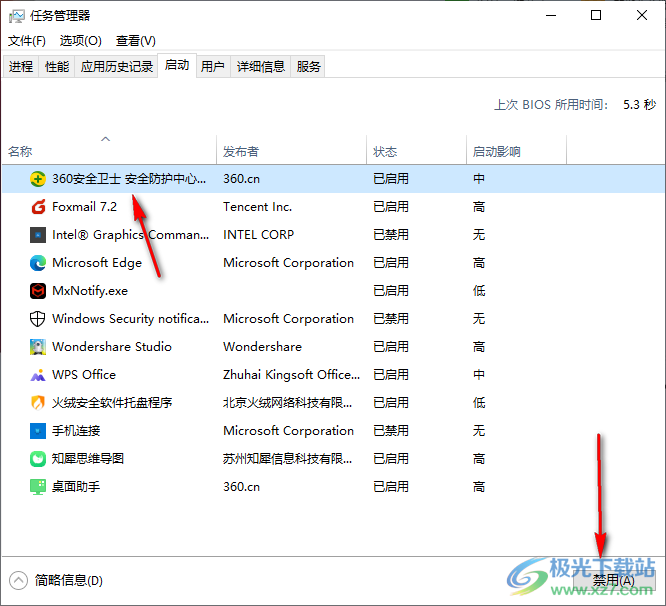Click the 简略信息(D) label
This screenshot has width=666, height=606.
69,581
